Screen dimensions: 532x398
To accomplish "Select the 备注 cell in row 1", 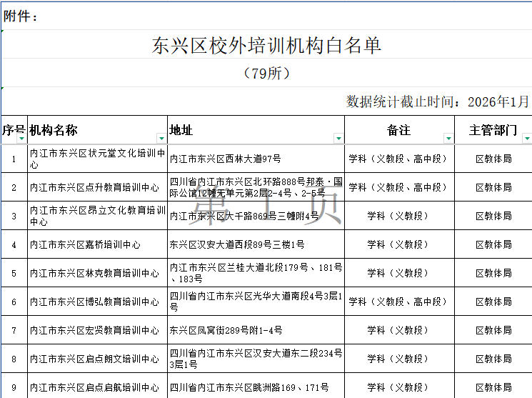I will 399,159.
